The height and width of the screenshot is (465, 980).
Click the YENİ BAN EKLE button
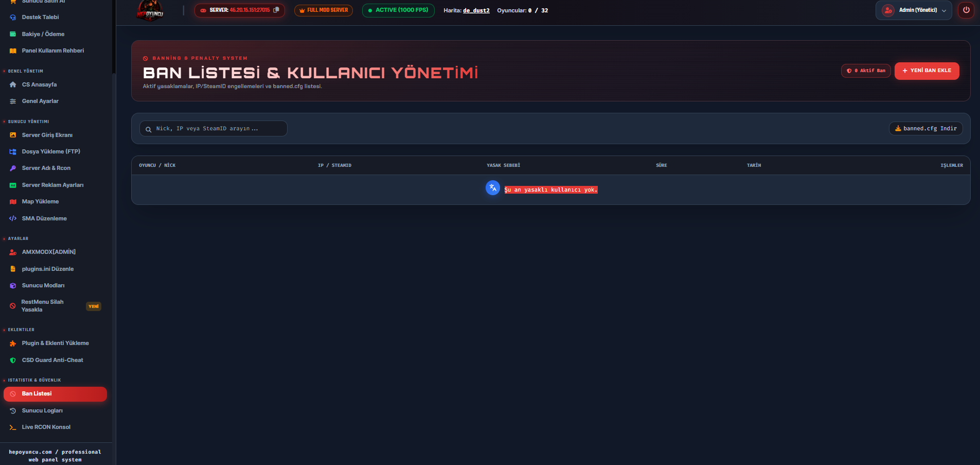coord(927,71)
